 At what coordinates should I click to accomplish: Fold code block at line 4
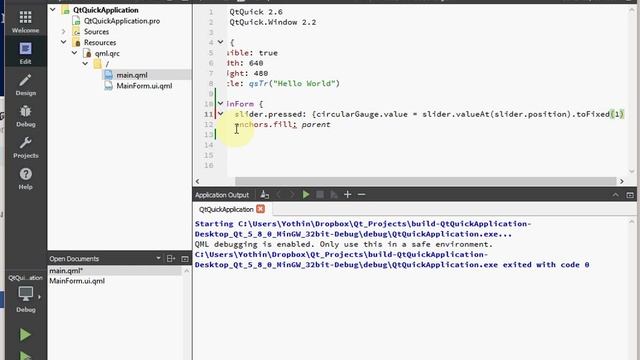coord(220,42)
